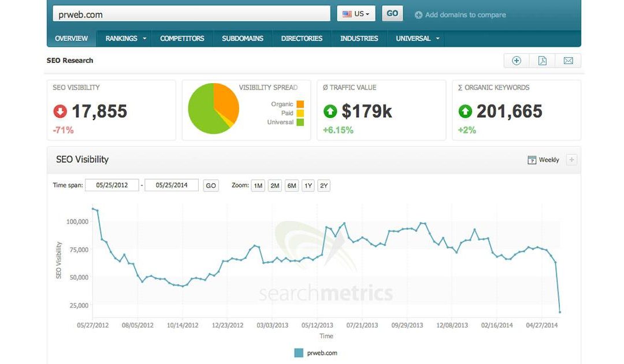Set chart zoom to 6M
Viewport: 624px width, 364px height.
(292, 185)
